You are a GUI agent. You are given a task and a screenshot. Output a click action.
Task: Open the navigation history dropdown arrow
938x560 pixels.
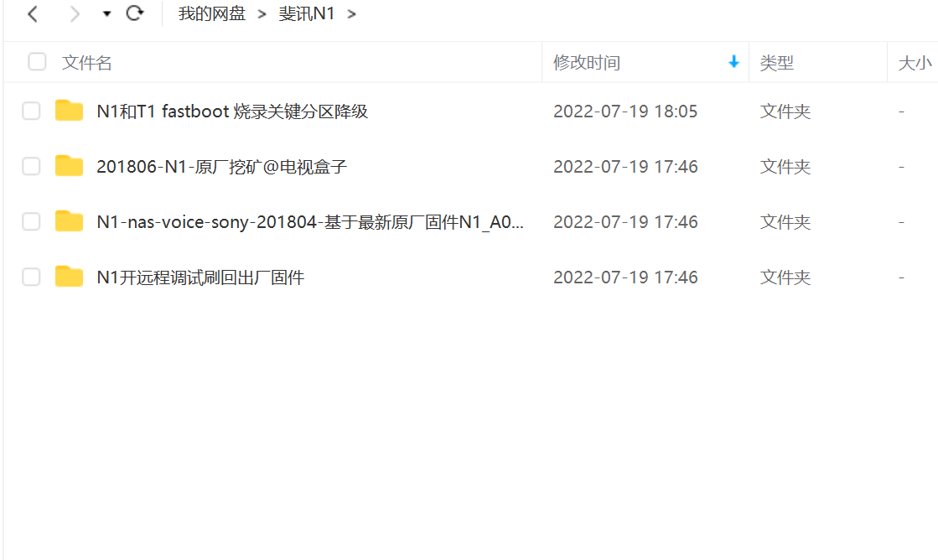[x=106, y=13]
